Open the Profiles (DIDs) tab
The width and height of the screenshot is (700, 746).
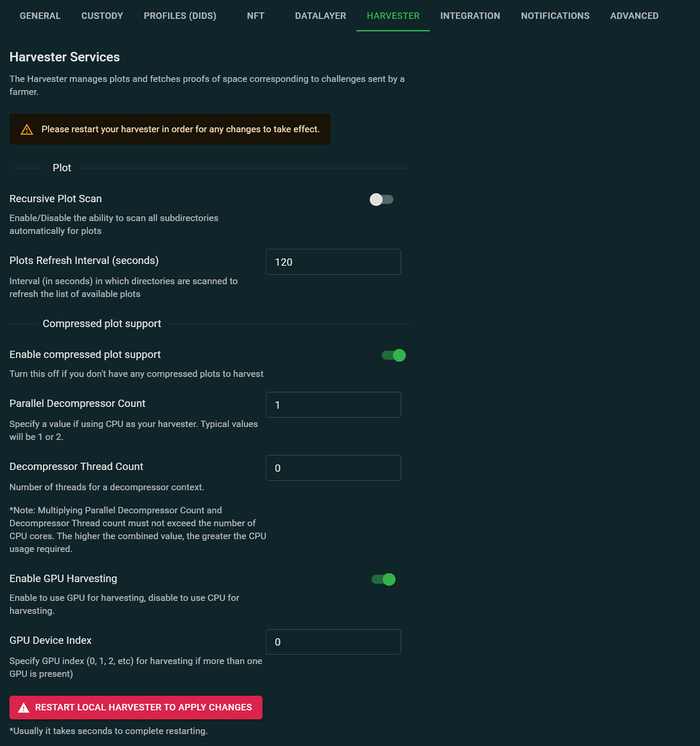(180, 16)
